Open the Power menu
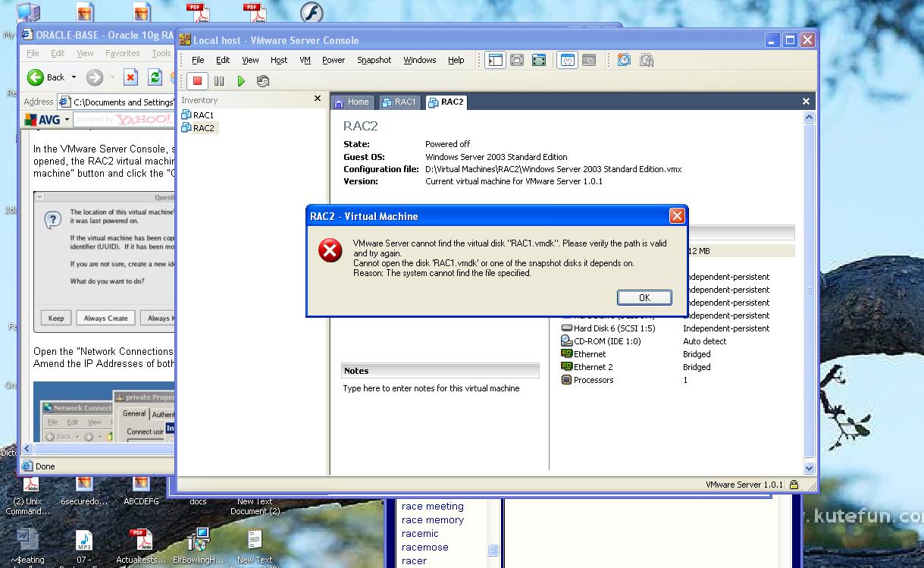 (334, 60)
